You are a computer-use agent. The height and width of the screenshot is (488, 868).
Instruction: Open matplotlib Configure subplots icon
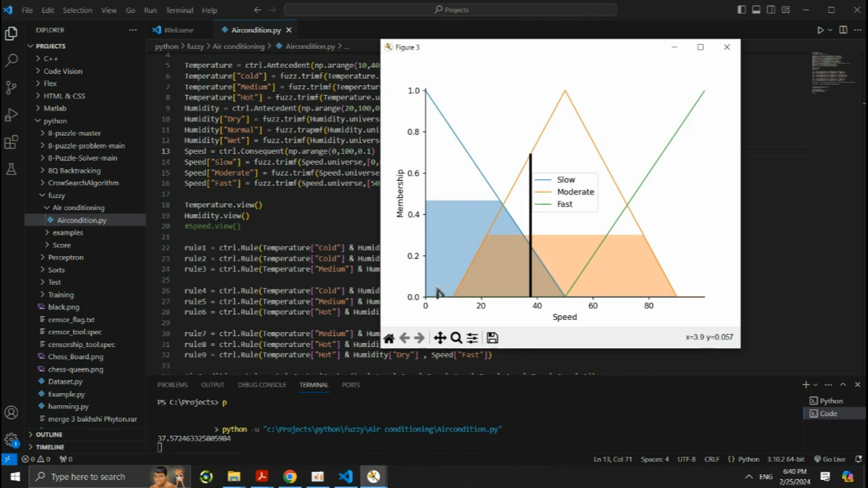472,338
